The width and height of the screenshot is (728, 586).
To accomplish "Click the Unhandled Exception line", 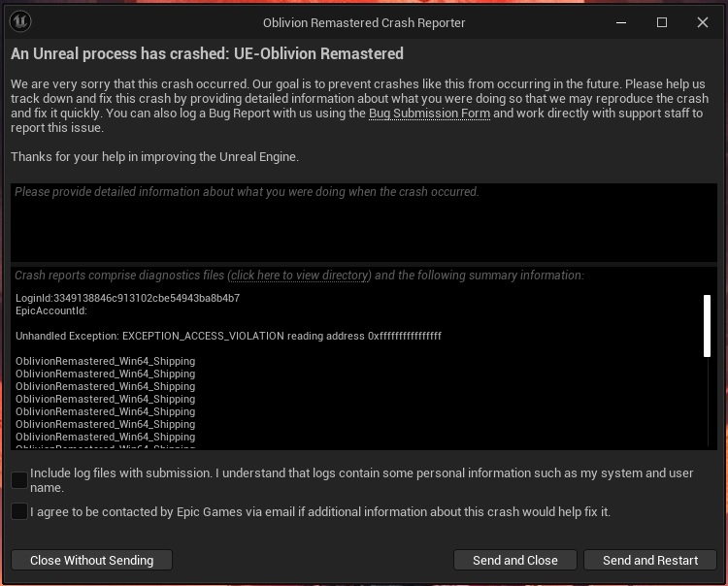I will (x=228, y=336).
